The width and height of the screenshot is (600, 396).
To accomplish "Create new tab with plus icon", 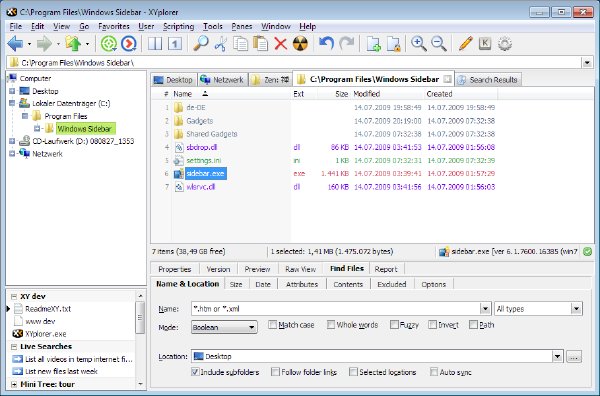I will tap(373, 44).
